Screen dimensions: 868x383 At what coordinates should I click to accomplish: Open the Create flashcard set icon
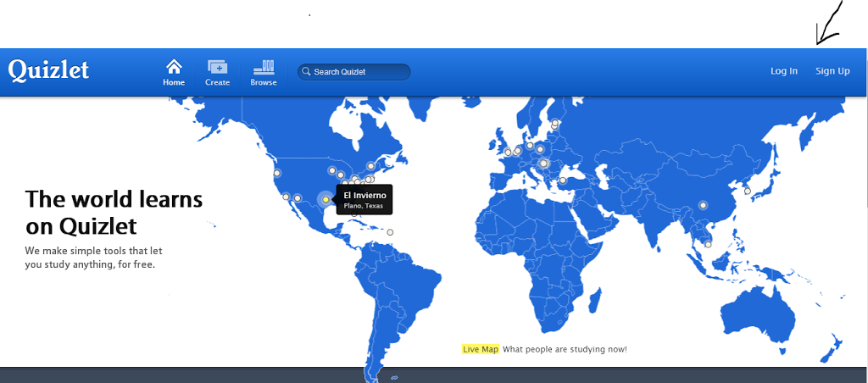(218, 73)
